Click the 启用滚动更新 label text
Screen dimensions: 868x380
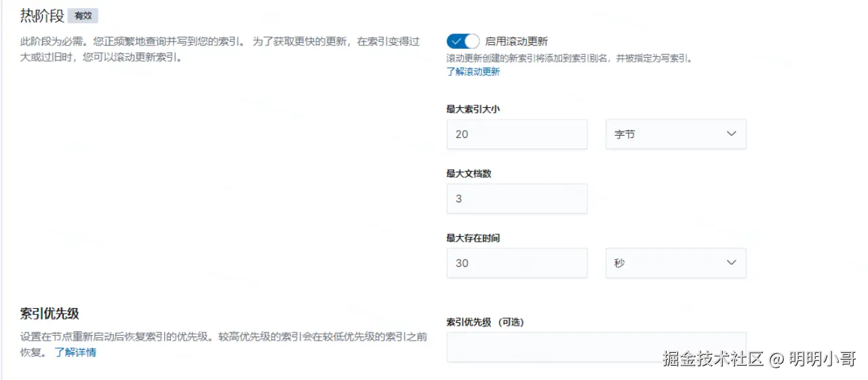517,41
